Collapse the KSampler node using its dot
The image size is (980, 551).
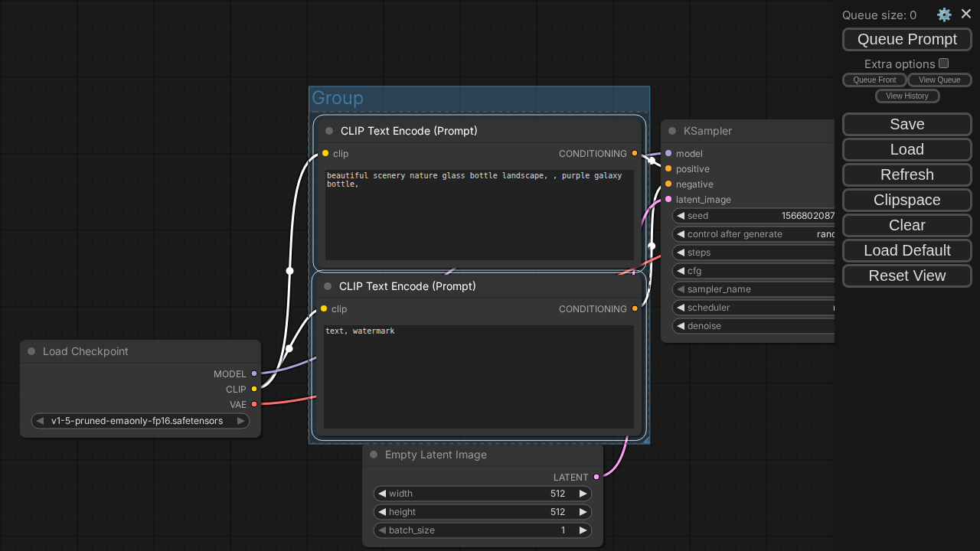pyautogui.click(x=672, y=131)
